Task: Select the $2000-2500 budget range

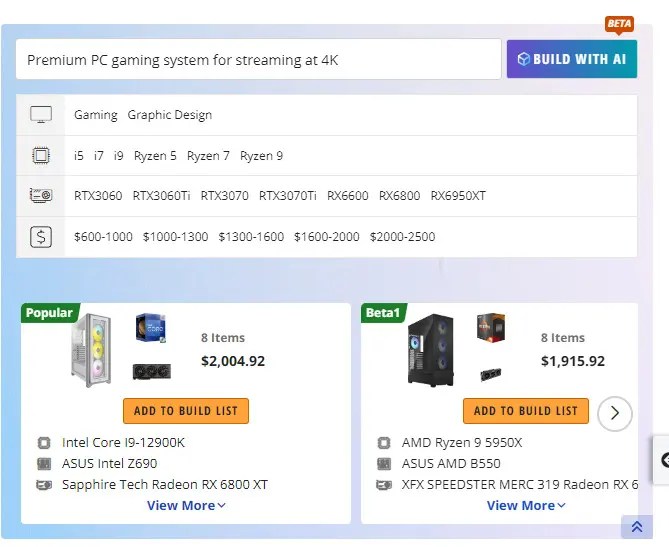Action: click(x=402, y=237)
